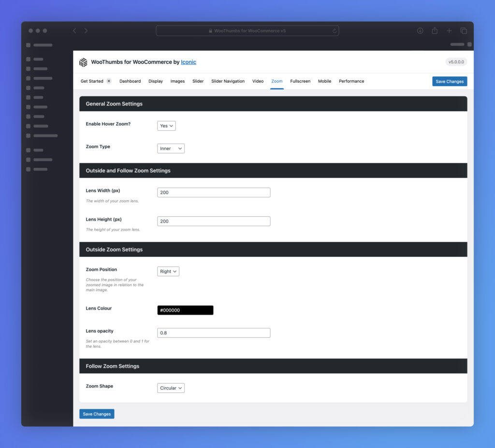Open the browser downloads icon
This screenshot has height=448, width=495.
[420, 30]
